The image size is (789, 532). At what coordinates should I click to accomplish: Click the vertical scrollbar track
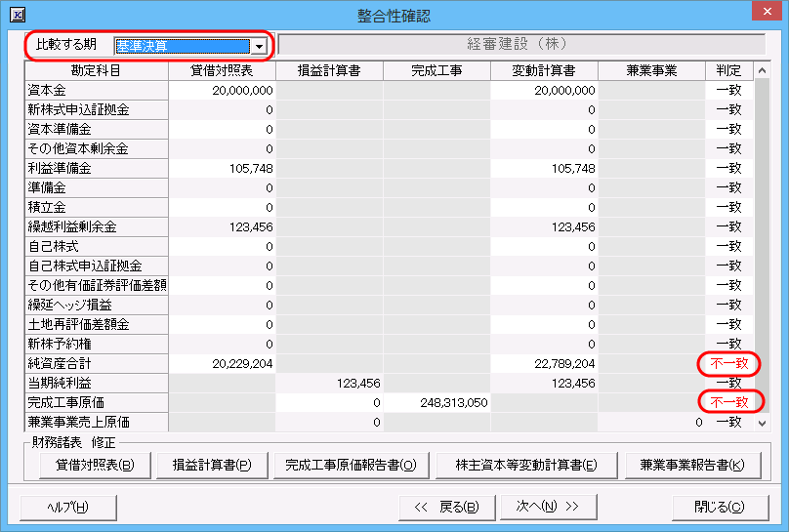point(762,246)
